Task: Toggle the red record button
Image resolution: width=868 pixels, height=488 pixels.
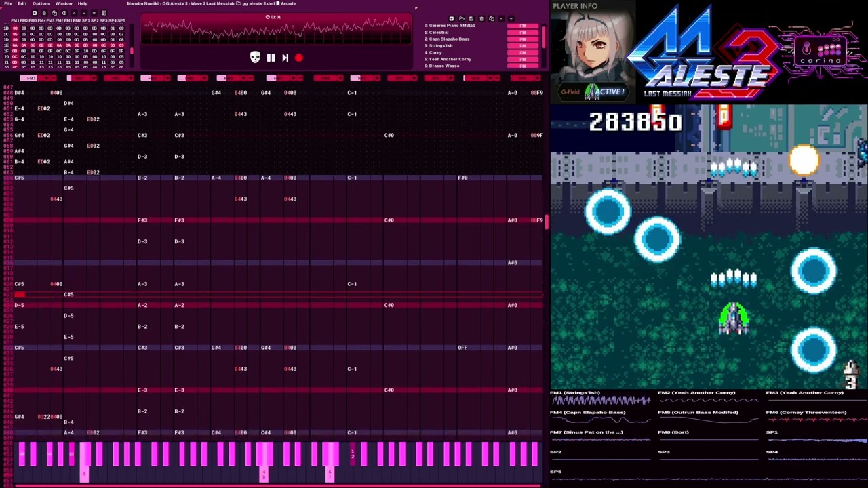Action: point(299,58)
